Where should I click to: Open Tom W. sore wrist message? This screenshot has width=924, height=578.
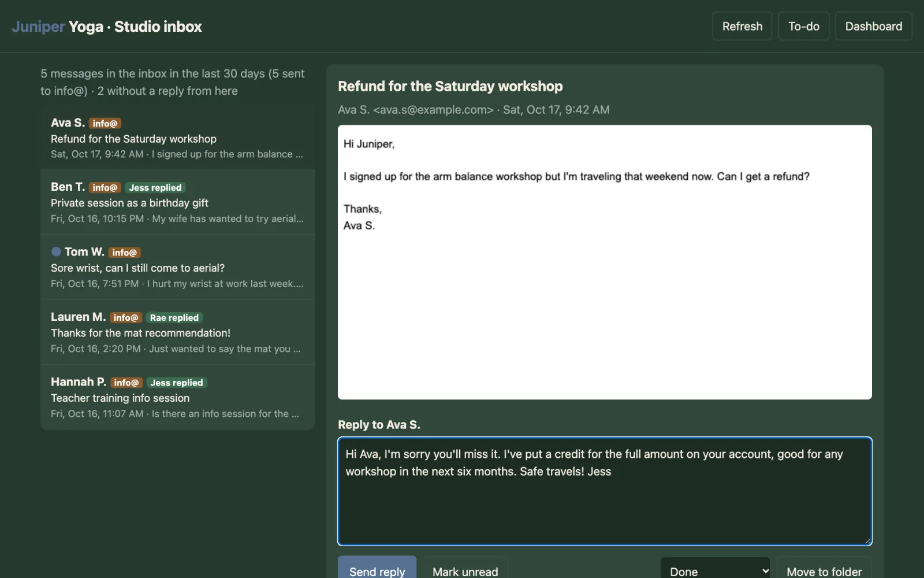[177, 267]
